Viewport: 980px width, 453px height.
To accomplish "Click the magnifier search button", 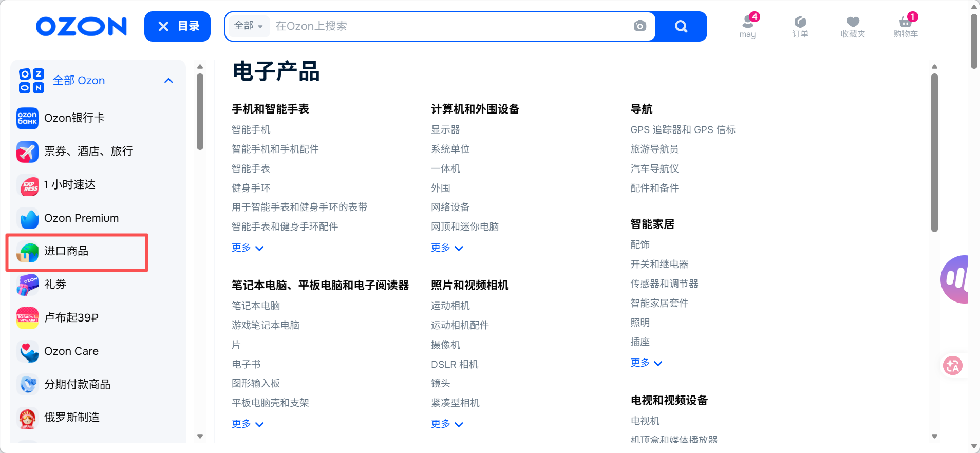I will pos(681,26).
